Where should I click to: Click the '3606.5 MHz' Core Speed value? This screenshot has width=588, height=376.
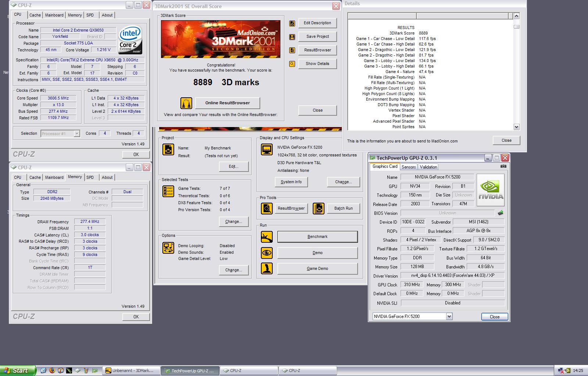click(58, 98)
